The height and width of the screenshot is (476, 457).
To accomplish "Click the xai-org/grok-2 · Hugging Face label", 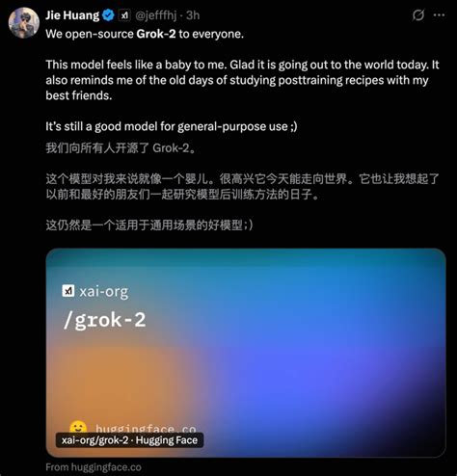I will (x=129, y=440).
